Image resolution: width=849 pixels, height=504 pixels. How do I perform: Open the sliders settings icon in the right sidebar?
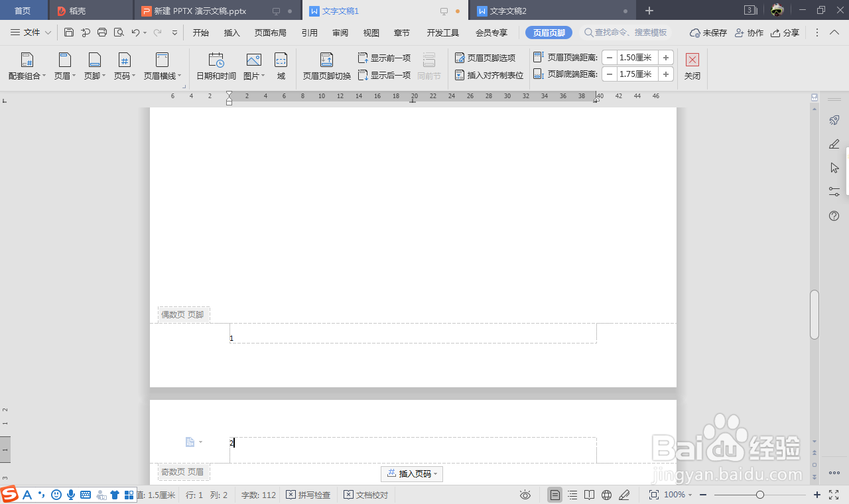pos(834,192)
